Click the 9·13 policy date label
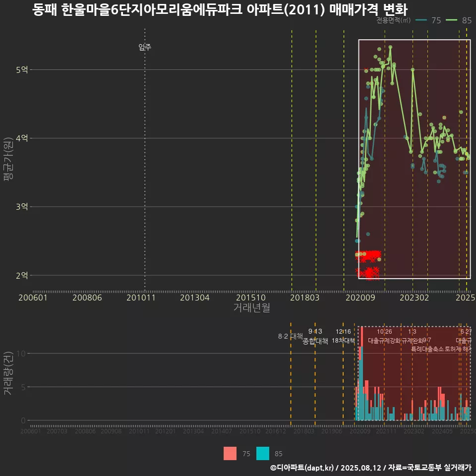Screen dimensions: 476x476 click(315, 332)
